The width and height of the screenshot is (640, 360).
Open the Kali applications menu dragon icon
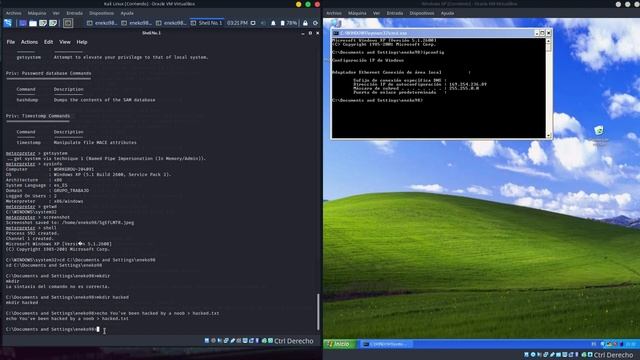click(8, 23)
